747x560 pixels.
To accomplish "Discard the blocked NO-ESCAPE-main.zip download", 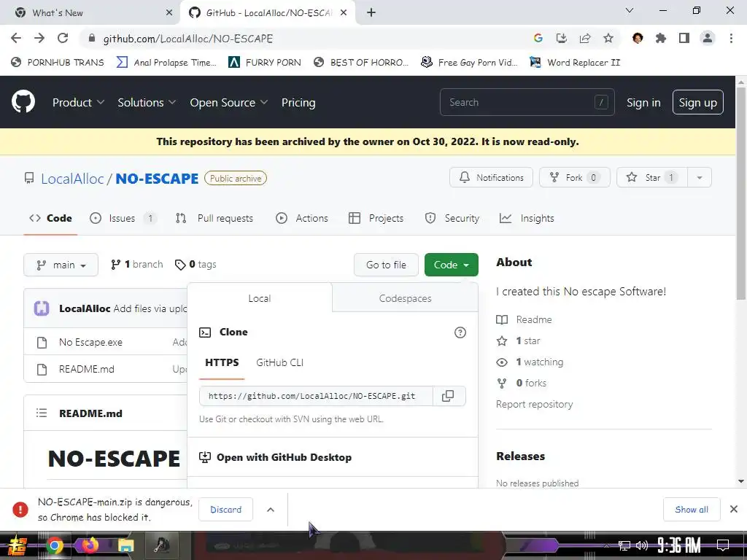I will click(x=226, y=510).
